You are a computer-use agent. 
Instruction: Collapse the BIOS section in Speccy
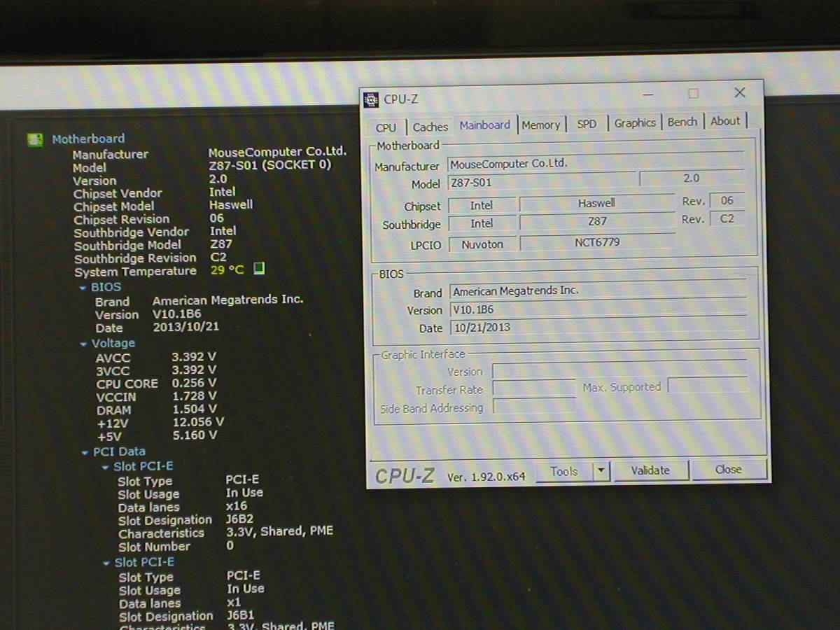pos(83,288)
